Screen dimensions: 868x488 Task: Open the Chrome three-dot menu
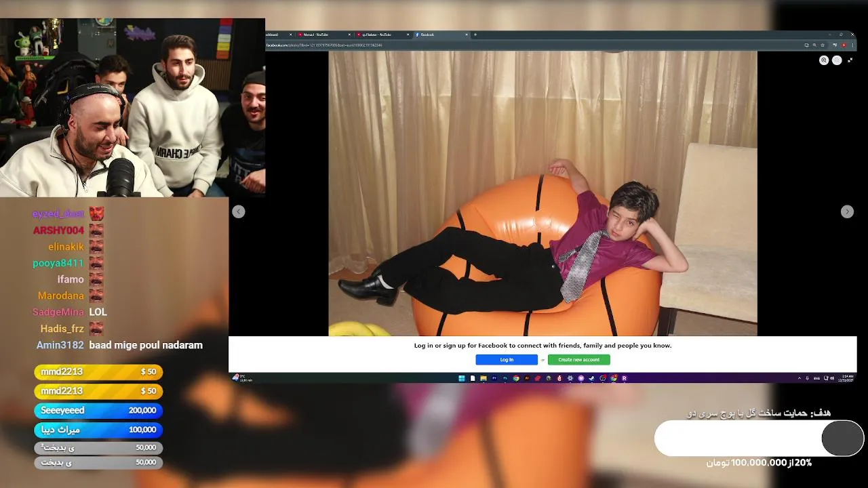(x=852, y=45)
